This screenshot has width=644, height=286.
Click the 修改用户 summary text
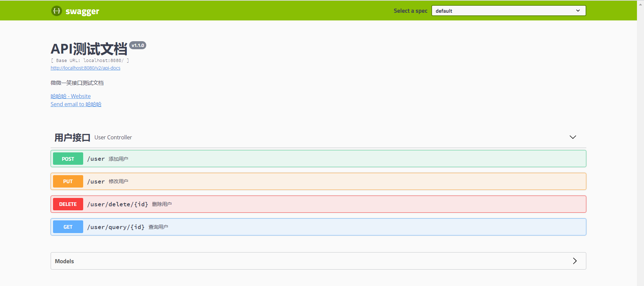(118, 182)
